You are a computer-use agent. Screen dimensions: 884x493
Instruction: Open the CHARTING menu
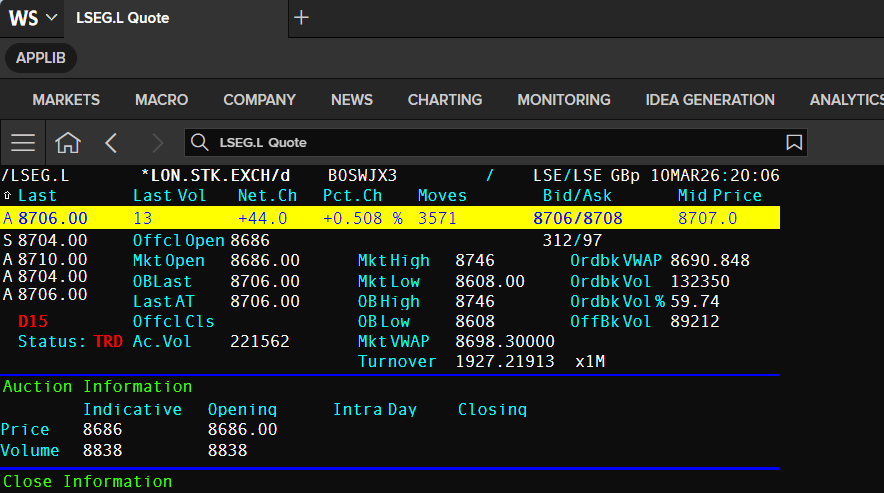coord(445,100)
